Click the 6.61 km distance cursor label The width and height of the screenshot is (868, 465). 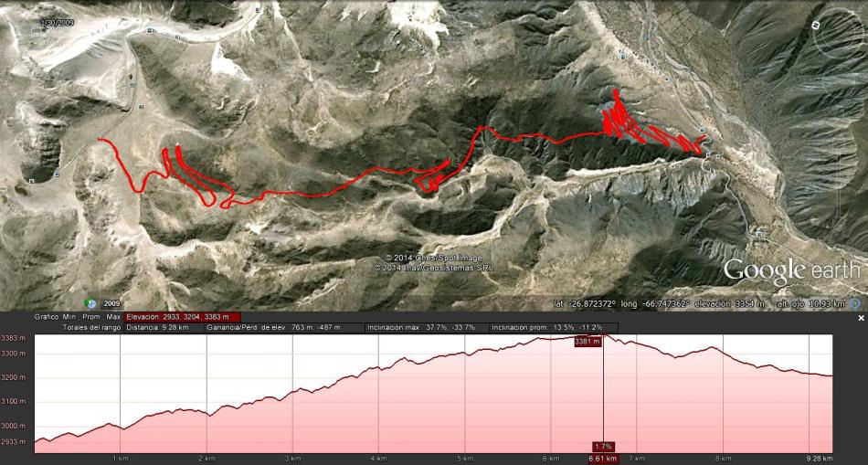click(603, 459)
